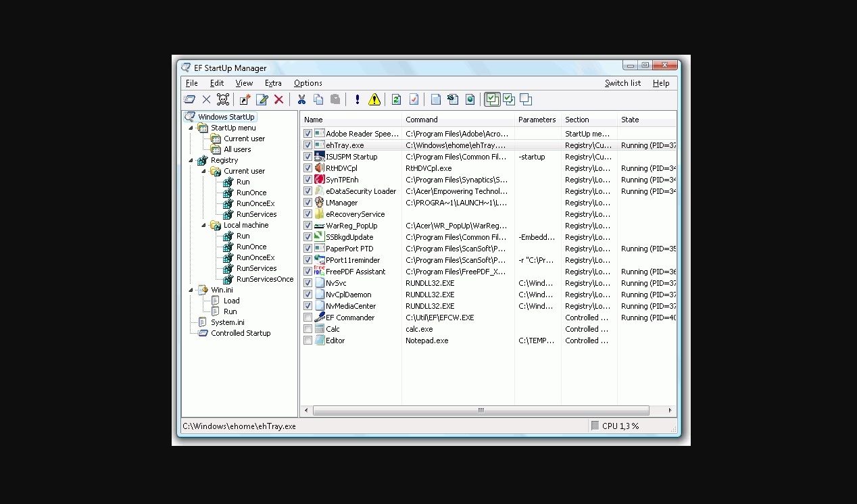Sort by the Section column header
Viewport: 857px width, 504px height.
tap(589, 120)
